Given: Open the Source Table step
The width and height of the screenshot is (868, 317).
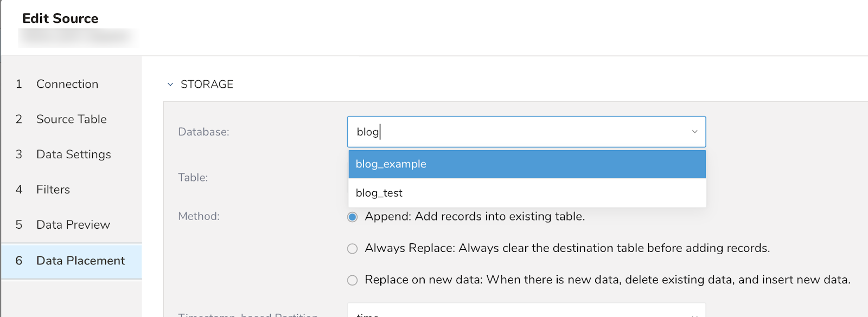Looking at the screenshot, I should [x=71, y=119].
